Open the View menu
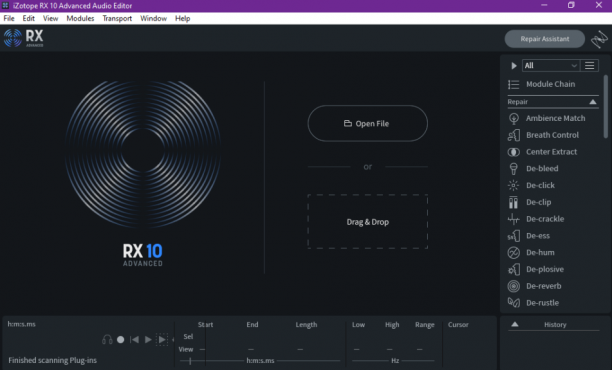Screen dimensions: 612x370 click(x=50, y=18)
